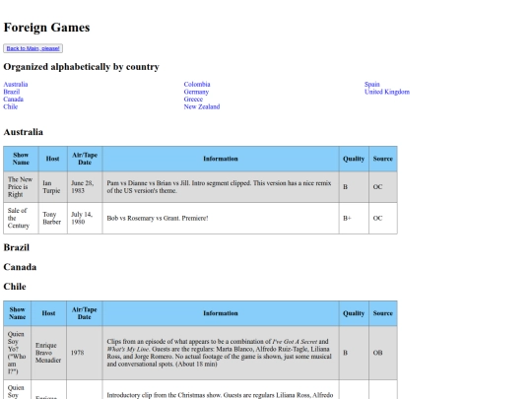Click the 'Clips from an episode' description
Screen dimensions: 532x399
221,353
